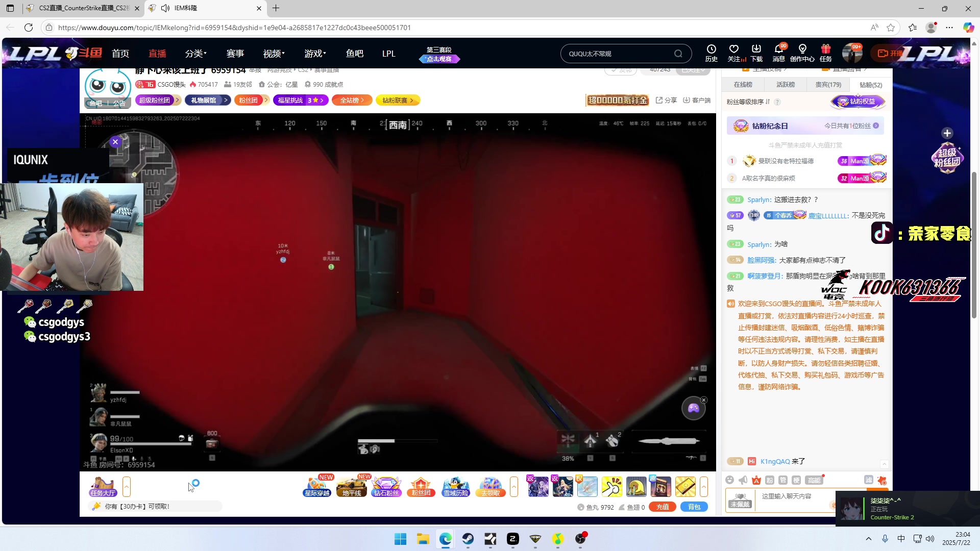Click the 开播 start streaming button
This screenshot has height=551, width=980.
[x=890, y=53]
